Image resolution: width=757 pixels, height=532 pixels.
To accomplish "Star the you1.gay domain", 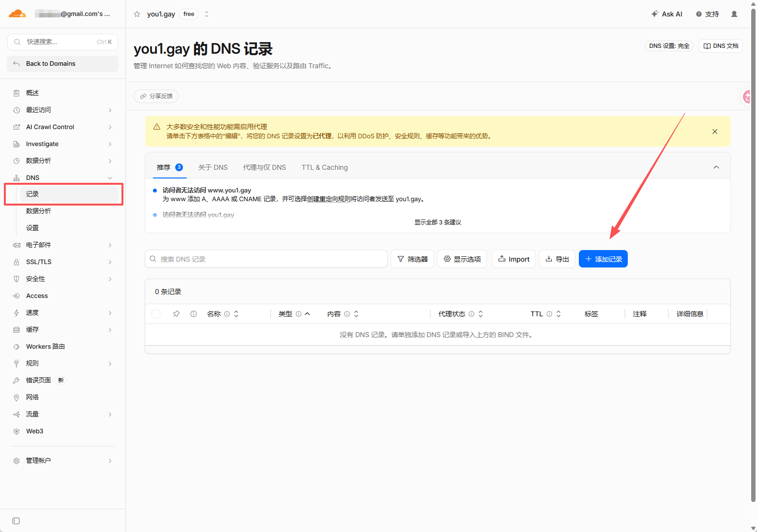I will [x=137, y=14].
